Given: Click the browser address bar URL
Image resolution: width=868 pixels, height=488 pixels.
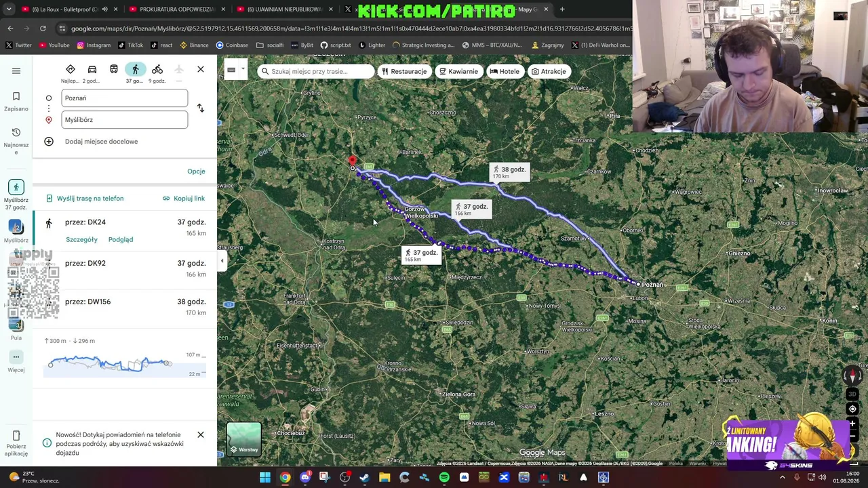Looking at the screenshot, I should coord(350,28).
